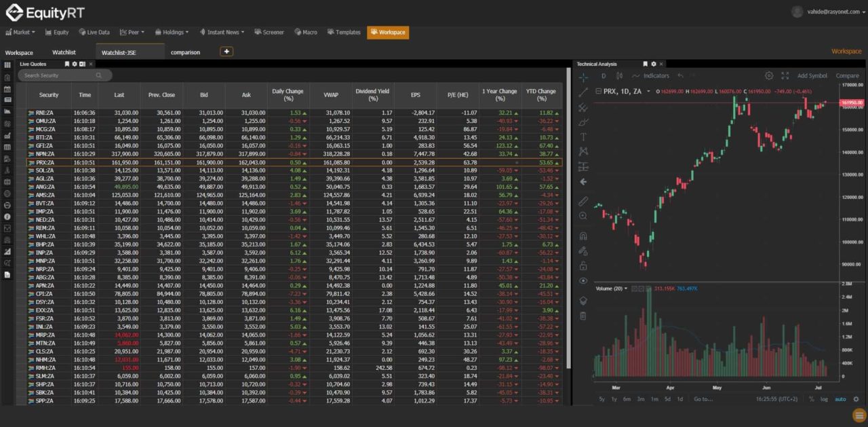Export Live Quotes to Excel icon
Image resolution: width=868 pixels, height=427 pixels.
coord(82,64)
